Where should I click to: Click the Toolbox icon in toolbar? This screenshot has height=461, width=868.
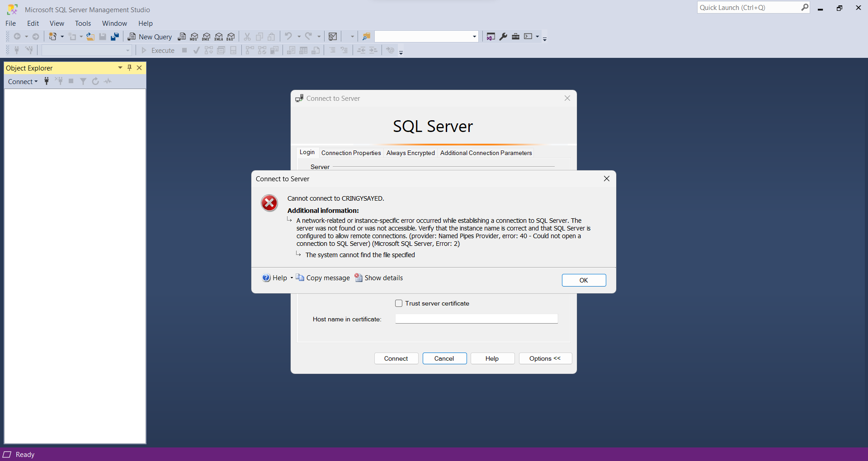[515, 37]
